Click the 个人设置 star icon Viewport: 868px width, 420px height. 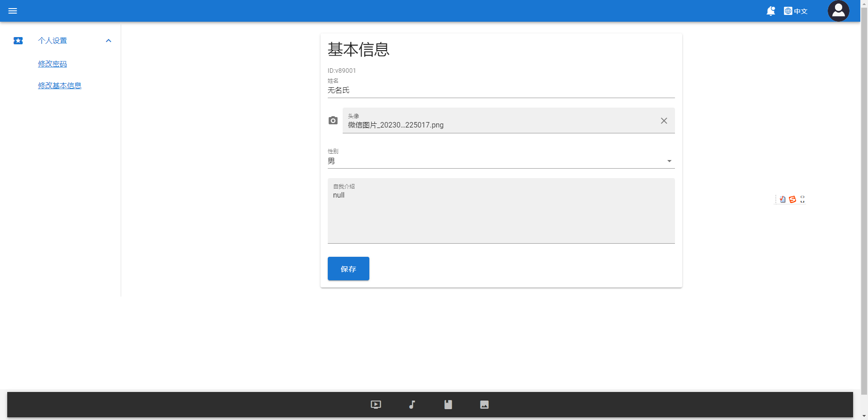[18, 41]
